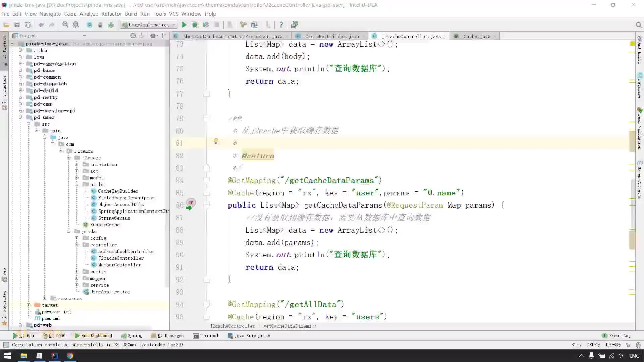Image resolution: width=644 pixels, height=362 pixels.
Task: Hide the Project tool window icon
Action: 164,36
